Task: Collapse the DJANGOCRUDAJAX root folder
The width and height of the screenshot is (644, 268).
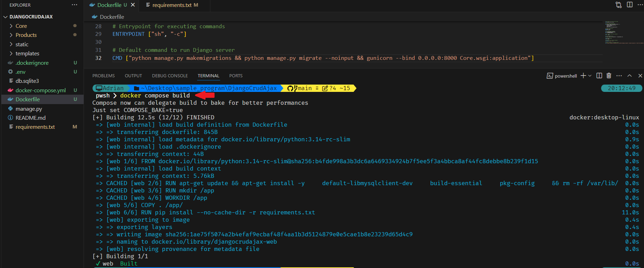Action: pos(31,17)
